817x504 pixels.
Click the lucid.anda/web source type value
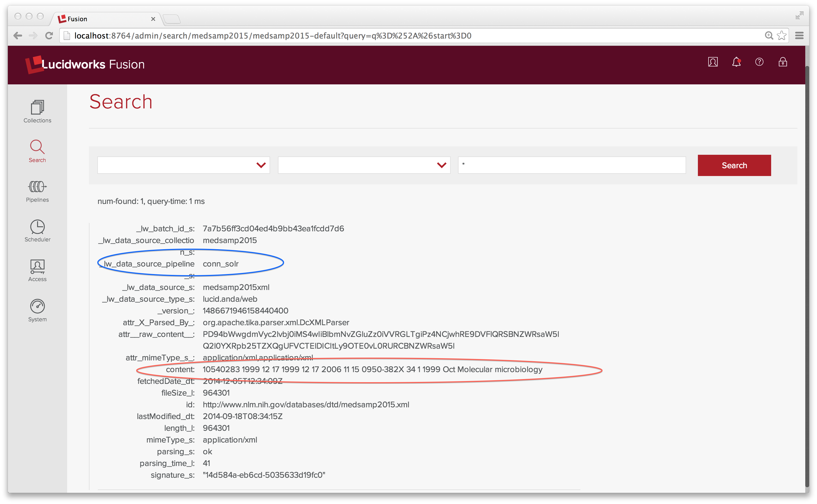(x=230, y=299)
